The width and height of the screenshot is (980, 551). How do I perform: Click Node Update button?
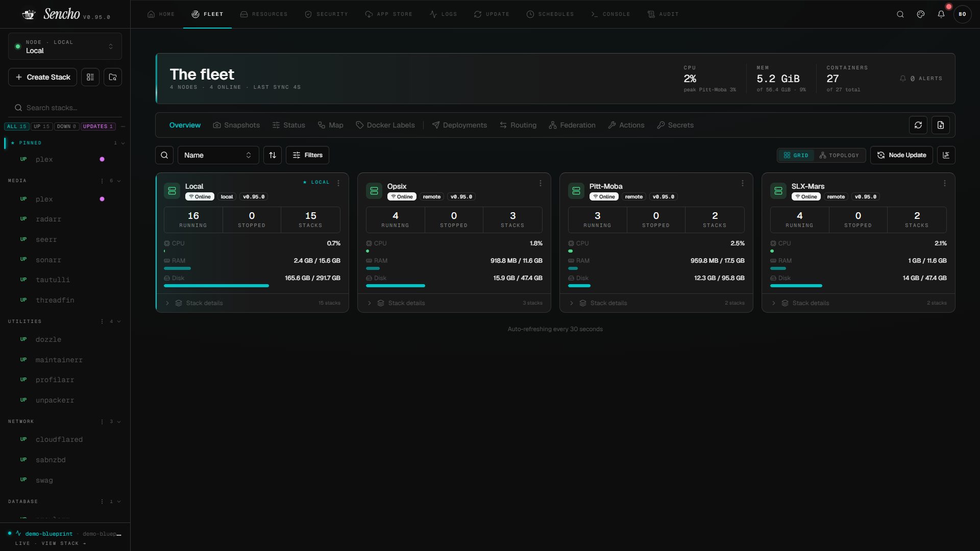(x=901, y=155)
